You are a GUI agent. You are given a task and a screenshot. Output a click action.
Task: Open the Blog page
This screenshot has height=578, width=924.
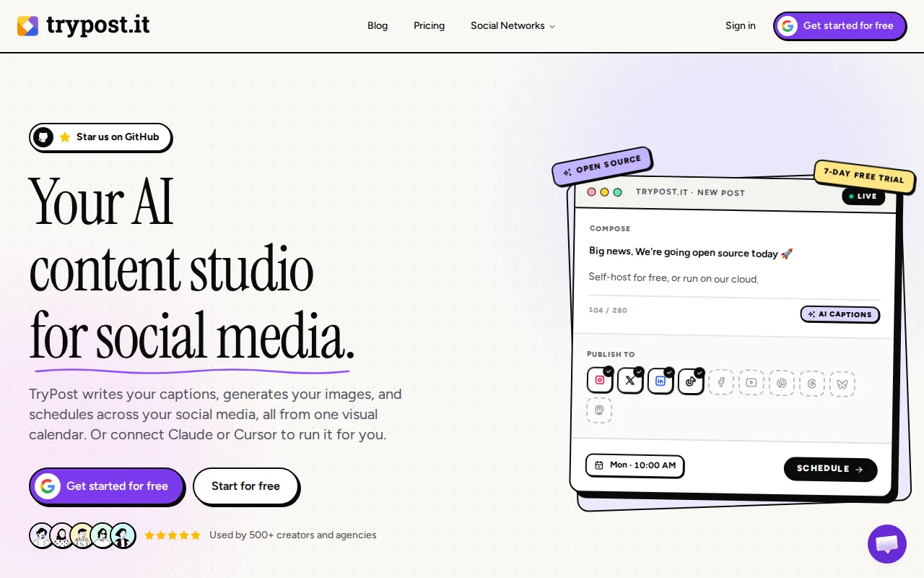pos(378,26)
